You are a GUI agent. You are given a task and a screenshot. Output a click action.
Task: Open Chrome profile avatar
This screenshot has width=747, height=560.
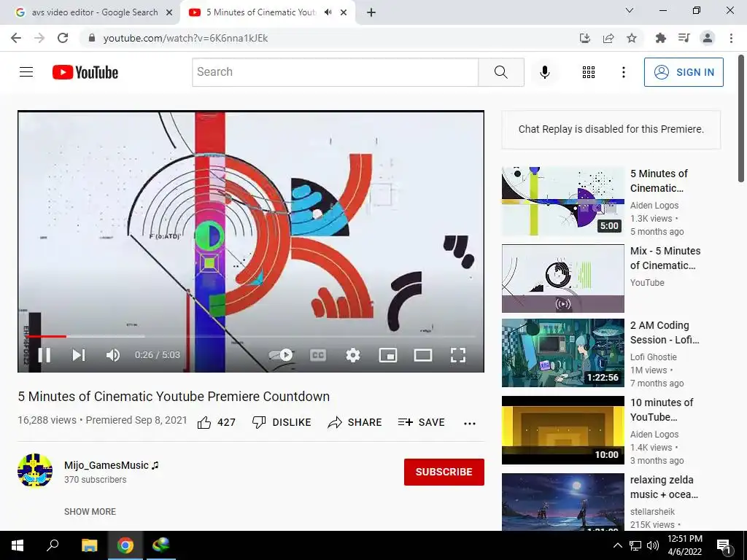(708, 38)
